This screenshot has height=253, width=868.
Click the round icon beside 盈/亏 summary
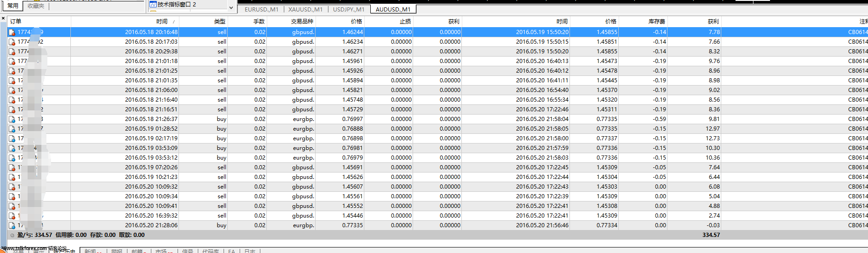click(12, 235)
